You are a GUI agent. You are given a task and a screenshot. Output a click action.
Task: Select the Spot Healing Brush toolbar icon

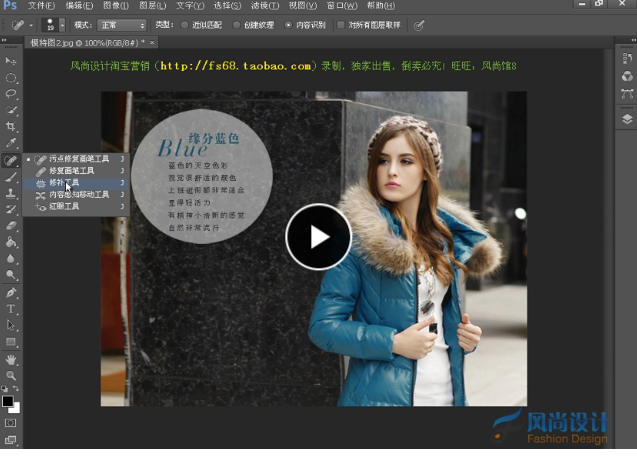coord(11,160)
